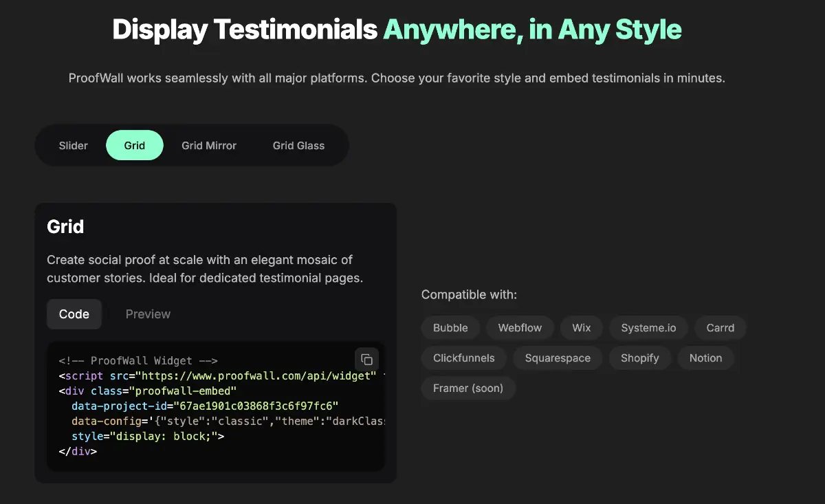Click the Grid card heading
This screenshot has width=825, height=504.
pyautogui.click(x=65, y=227)
